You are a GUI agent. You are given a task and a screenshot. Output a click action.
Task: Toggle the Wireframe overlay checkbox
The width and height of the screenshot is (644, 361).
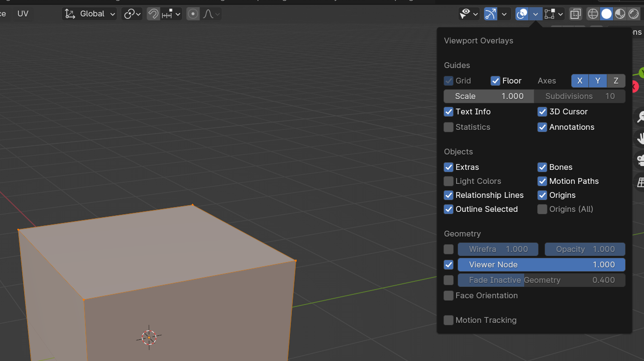pos(448,249)
